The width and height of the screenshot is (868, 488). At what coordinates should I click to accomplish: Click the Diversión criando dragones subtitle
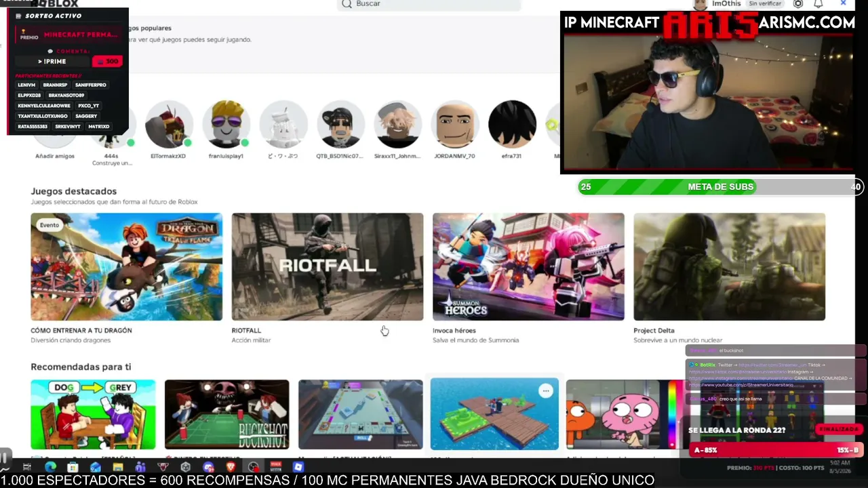point(71,340)
